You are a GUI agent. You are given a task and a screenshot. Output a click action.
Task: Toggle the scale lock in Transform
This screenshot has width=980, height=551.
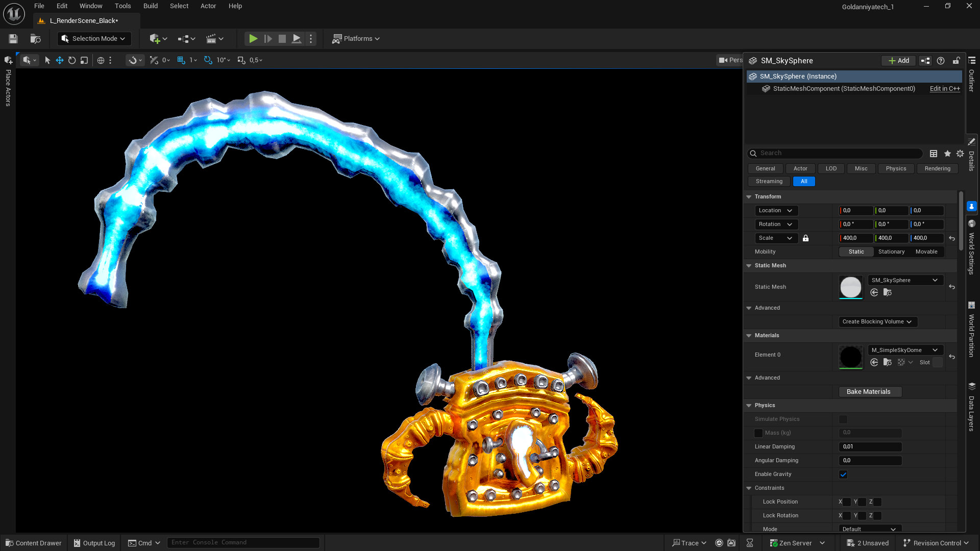[805, 238]
